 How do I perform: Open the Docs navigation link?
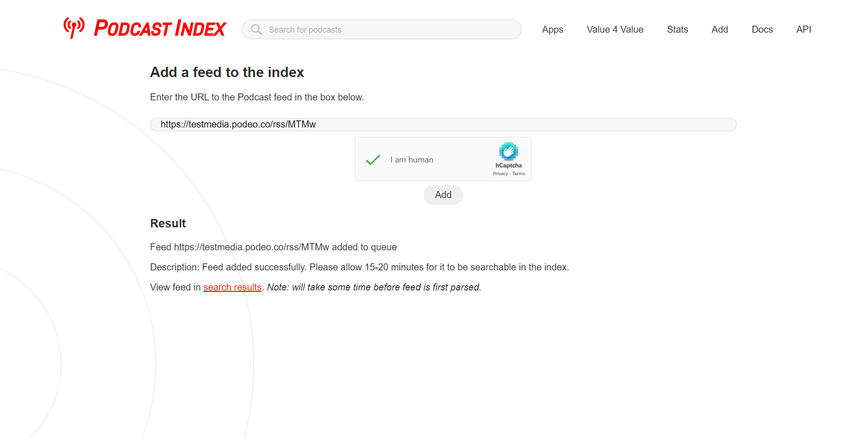[762, 29]
